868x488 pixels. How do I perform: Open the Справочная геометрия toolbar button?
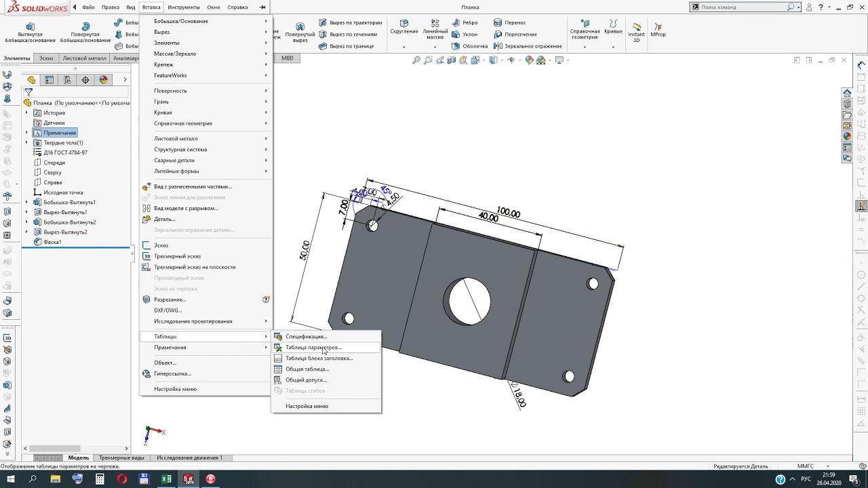[585, 30]
